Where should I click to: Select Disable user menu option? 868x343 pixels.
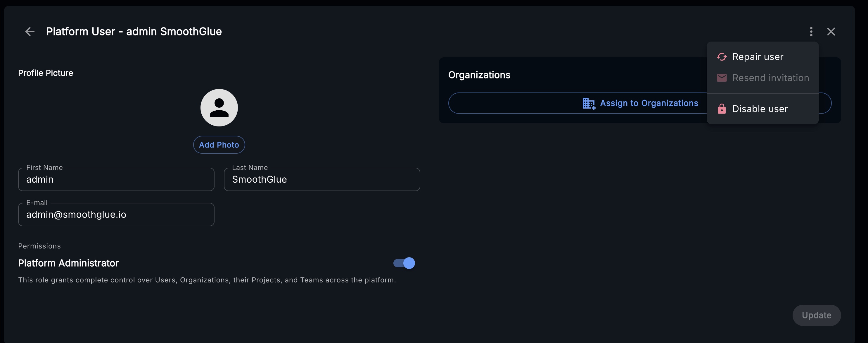pos(760,109)
